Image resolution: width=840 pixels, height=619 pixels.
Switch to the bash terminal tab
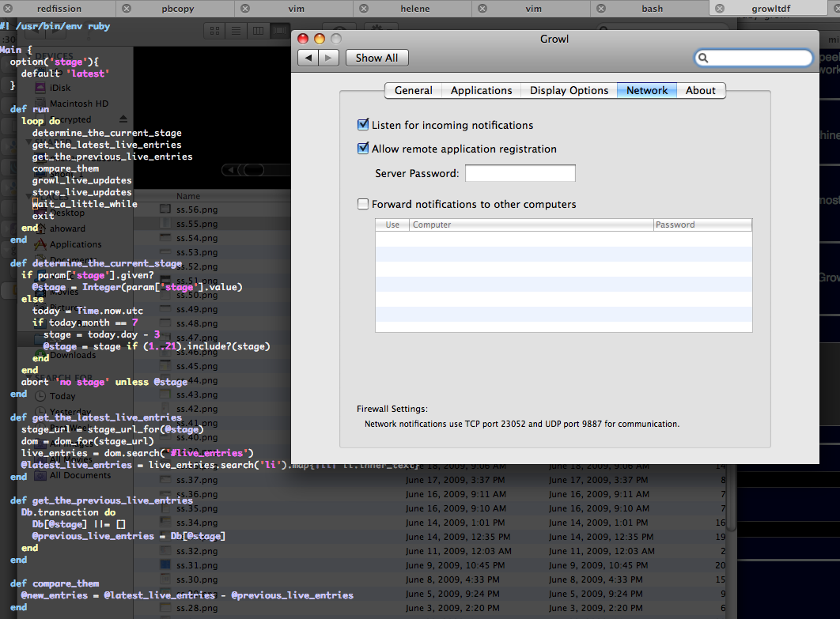tap(653, 9)
